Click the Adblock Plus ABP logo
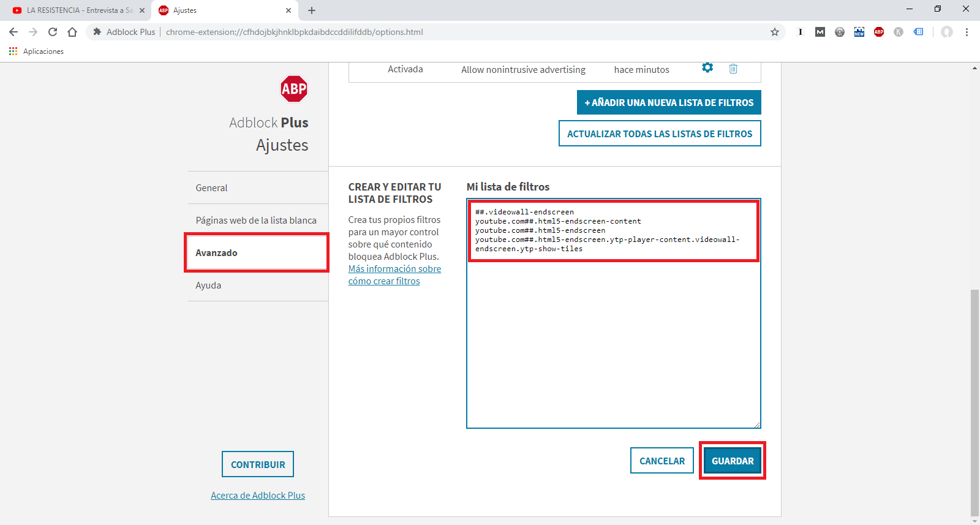 point(294,89)
